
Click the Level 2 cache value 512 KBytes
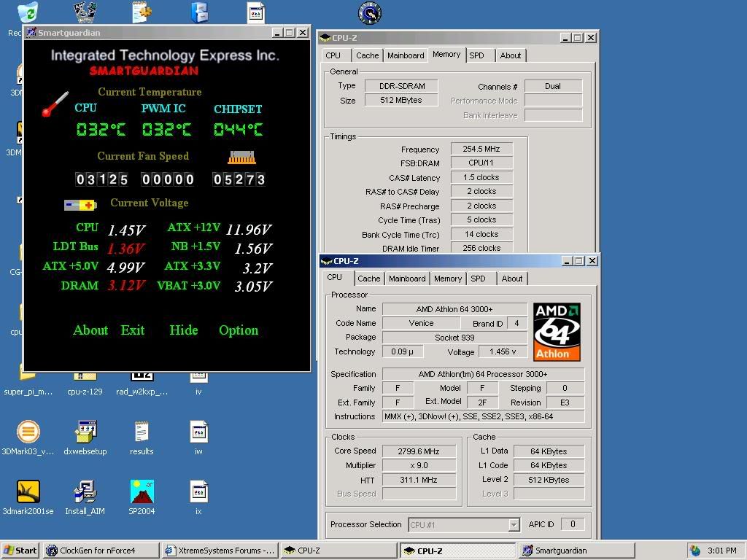[549, 480]
